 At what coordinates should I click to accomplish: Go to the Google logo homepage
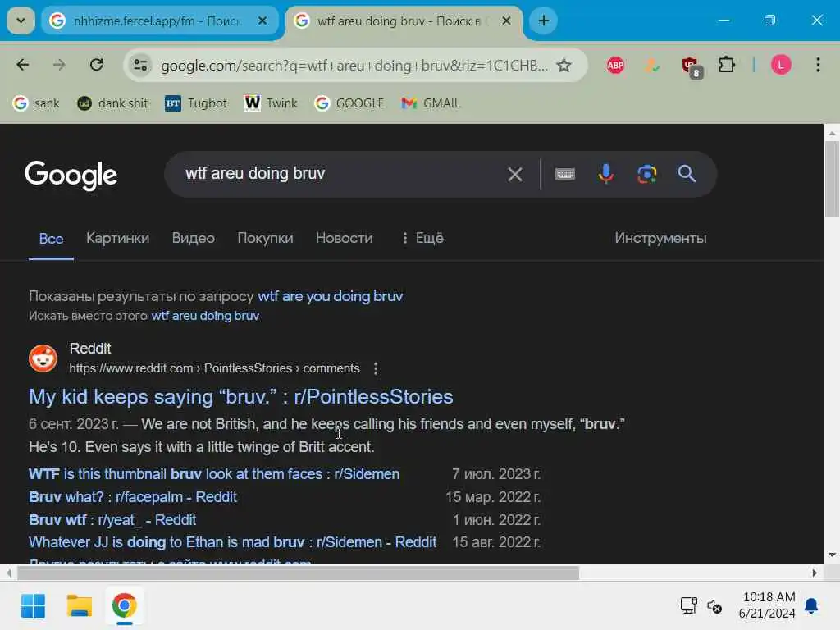71,176
